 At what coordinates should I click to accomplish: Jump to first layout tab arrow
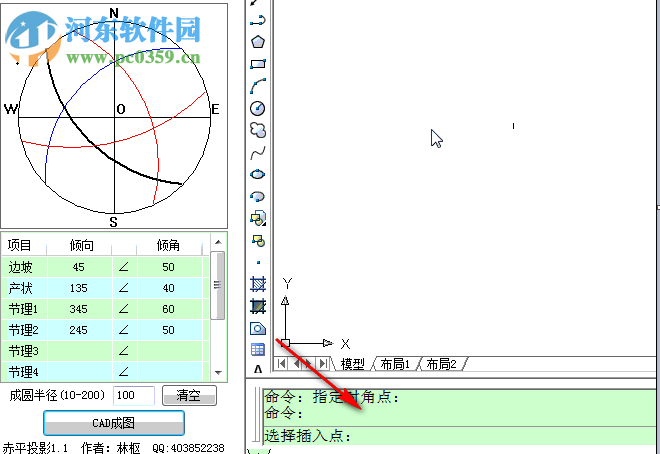pyautogui.click(x=282, y=364)
